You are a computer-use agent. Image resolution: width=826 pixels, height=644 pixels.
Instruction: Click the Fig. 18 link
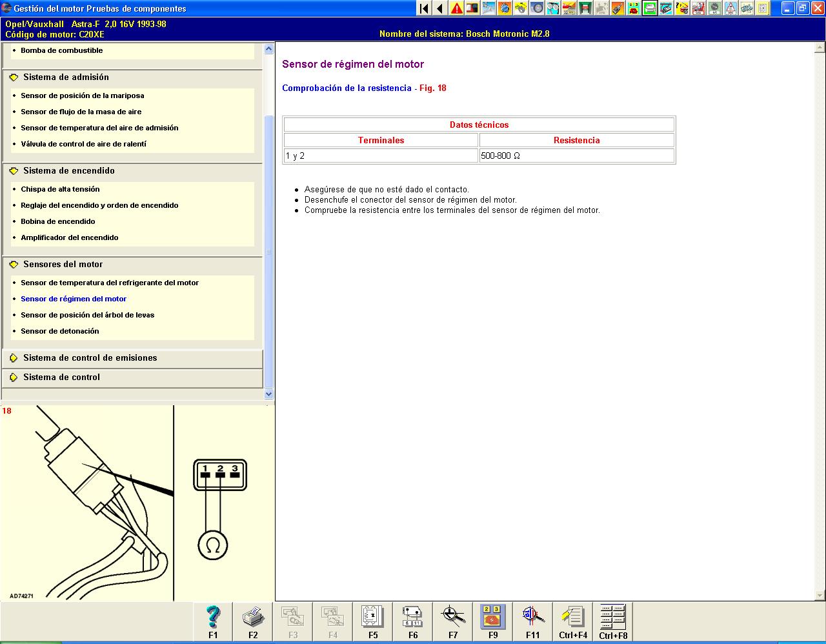tap(432, 88)
